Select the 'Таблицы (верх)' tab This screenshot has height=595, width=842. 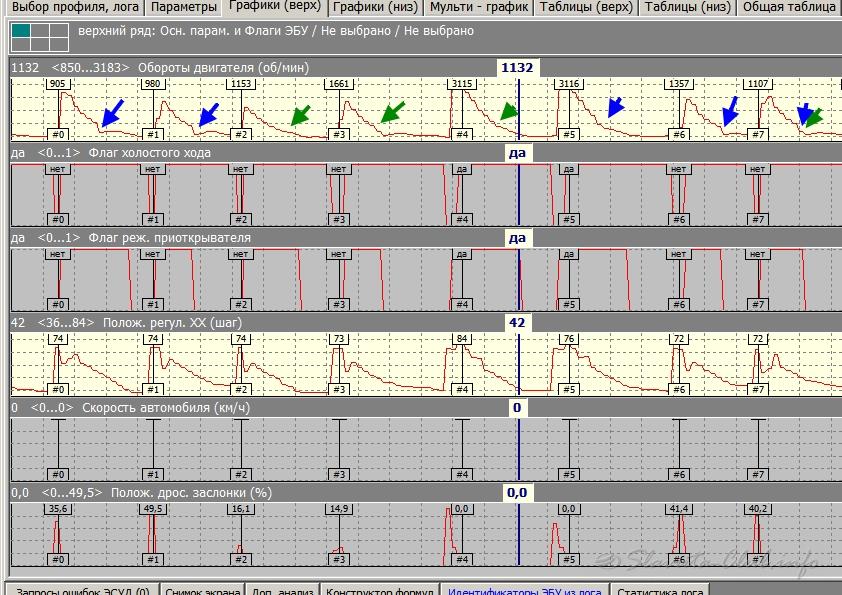pyautogui.click(x=585, y=7)
